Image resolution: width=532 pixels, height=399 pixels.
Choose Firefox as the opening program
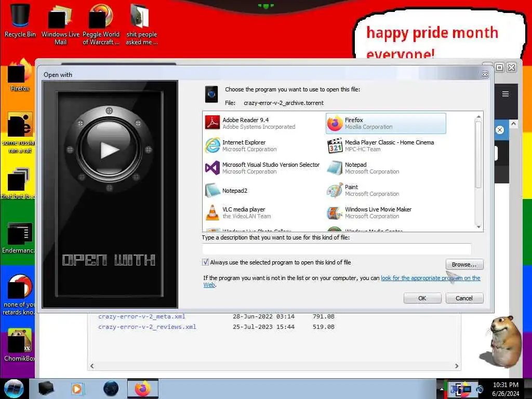(386, 123)
